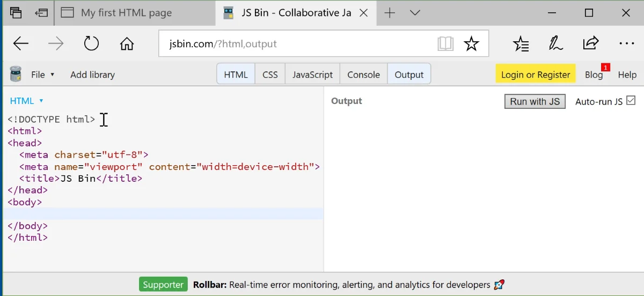Click the closing </html> tag
644x296 pixels.
click(x=27, y=237)
